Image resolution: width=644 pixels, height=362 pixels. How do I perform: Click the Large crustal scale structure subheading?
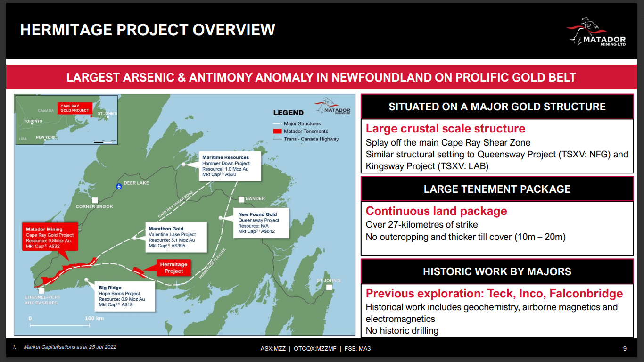(446, 129)
